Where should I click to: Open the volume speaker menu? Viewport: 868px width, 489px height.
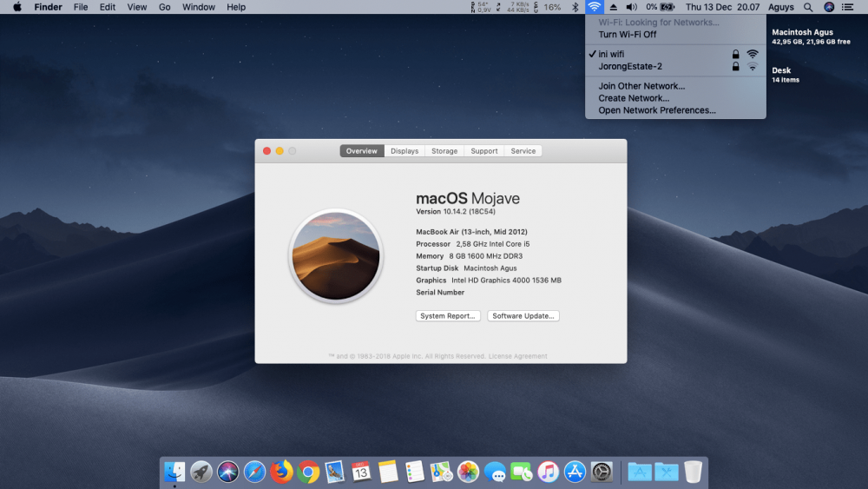point(631,7)
